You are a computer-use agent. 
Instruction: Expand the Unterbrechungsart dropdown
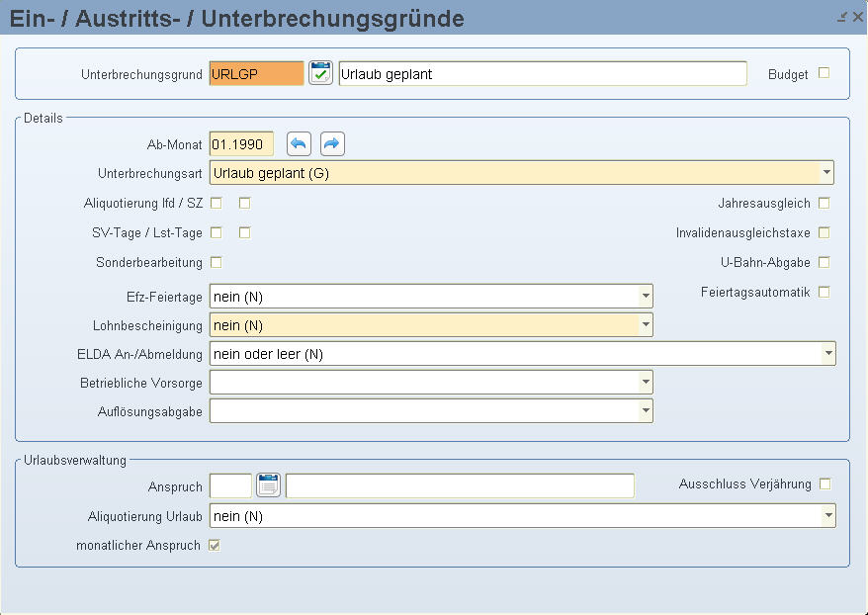coord(825,173)
